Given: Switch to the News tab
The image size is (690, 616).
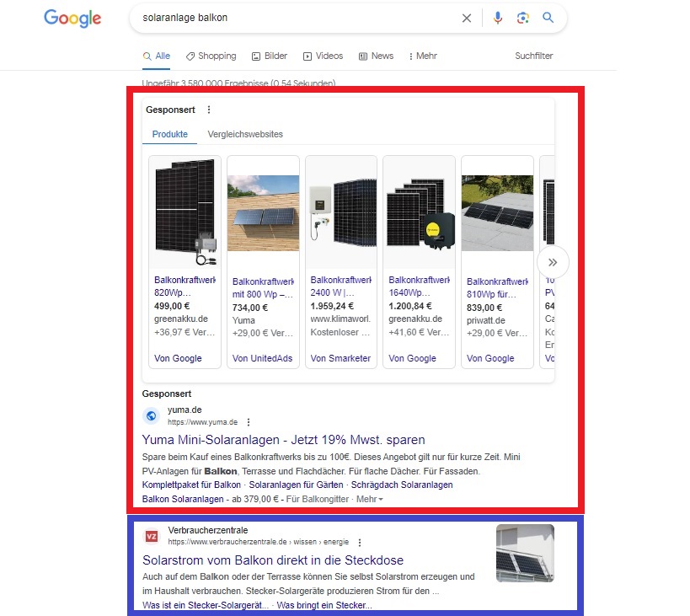Looking at the screenshot, I should [x=377, y=56].
